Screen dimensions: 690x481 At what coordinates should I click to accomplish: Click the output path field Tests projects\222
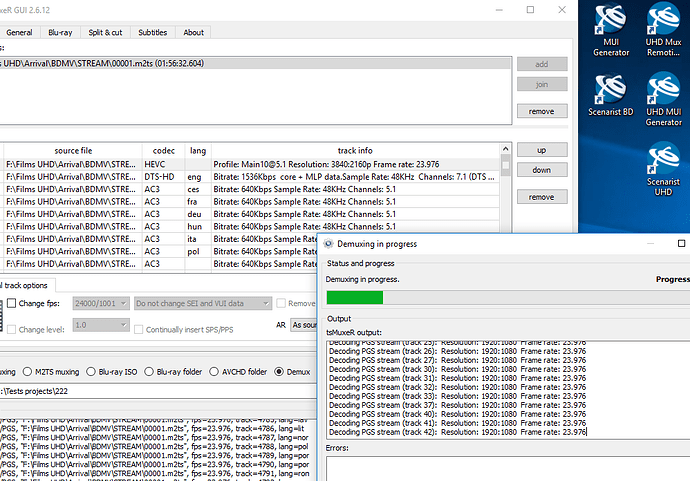(x=158, y=391)
